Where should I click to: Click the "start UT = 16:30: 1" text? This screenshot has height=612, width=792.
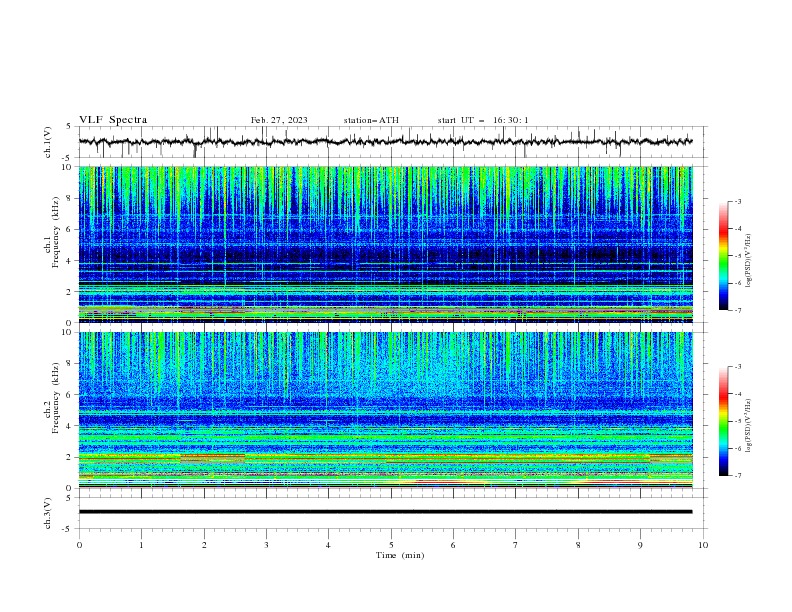tap(483, 120)
